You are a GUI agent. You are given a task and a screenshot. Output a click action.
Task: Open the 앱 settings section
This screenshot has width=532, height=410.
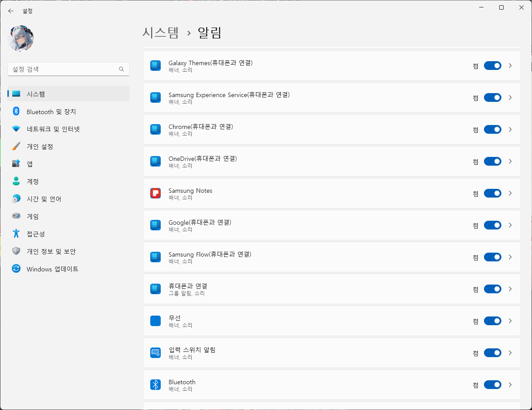point(69,164)
